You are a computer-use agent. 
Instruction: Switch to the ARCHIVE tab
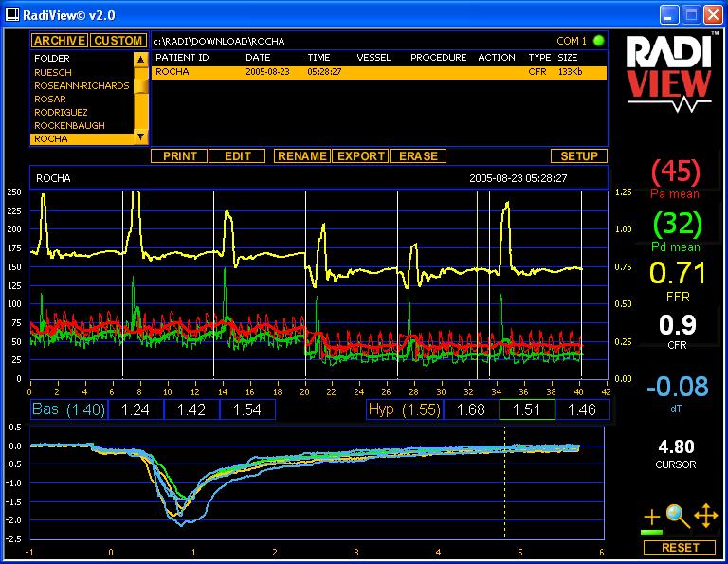coord(60,41)
